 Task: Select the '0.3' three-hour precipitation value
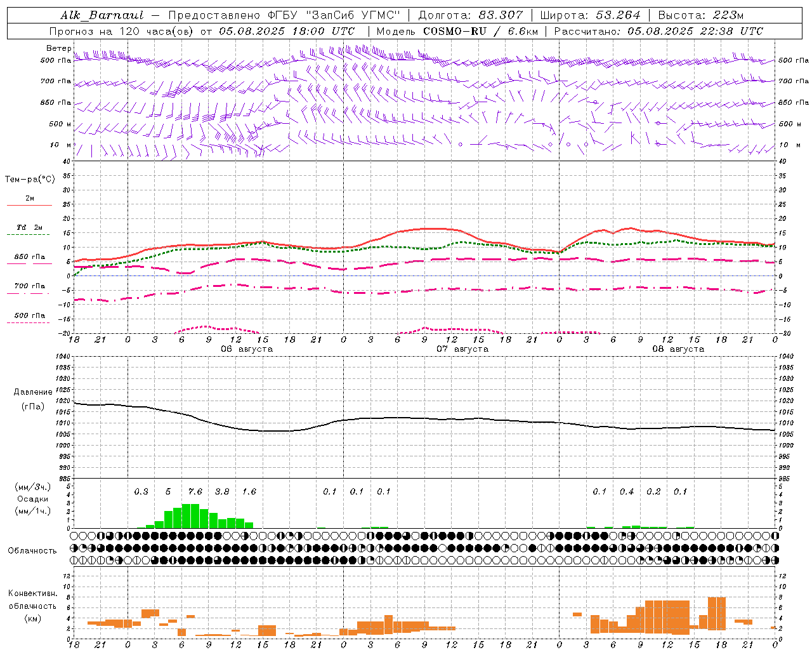coord(141,492)
